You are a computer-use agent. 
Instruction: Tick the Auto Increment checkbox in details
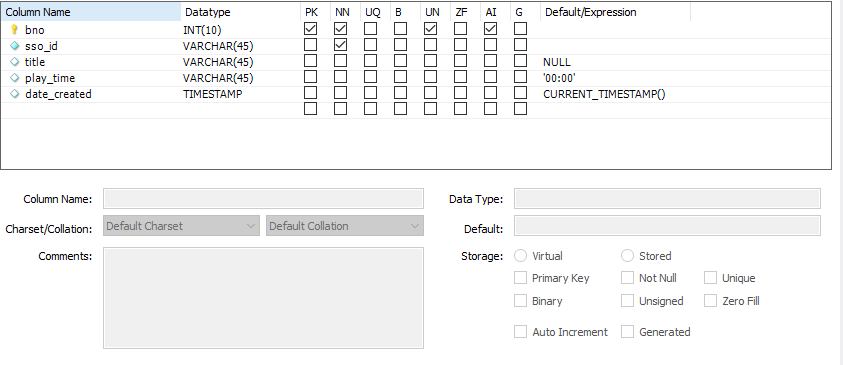(x=520, y=332)
